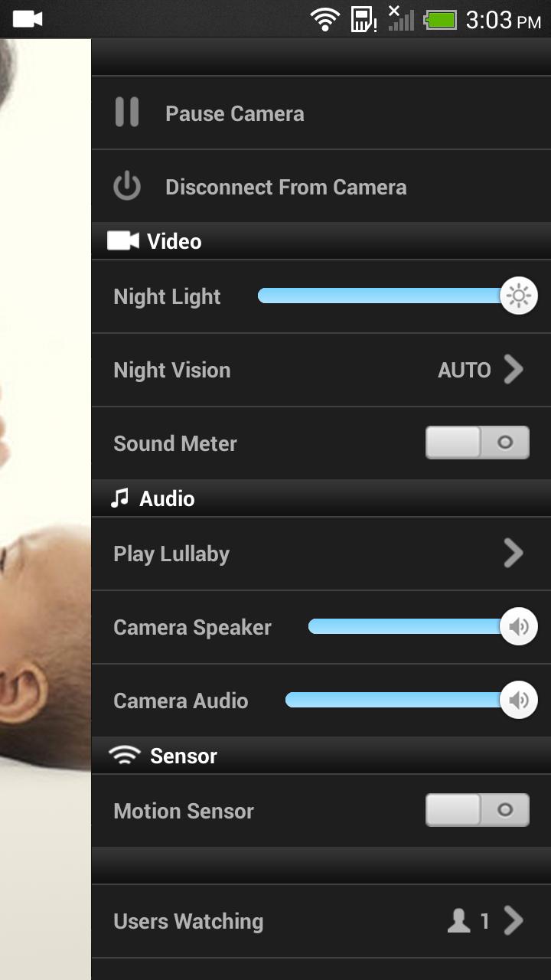Enable the Motion Sensor switch

477,811
